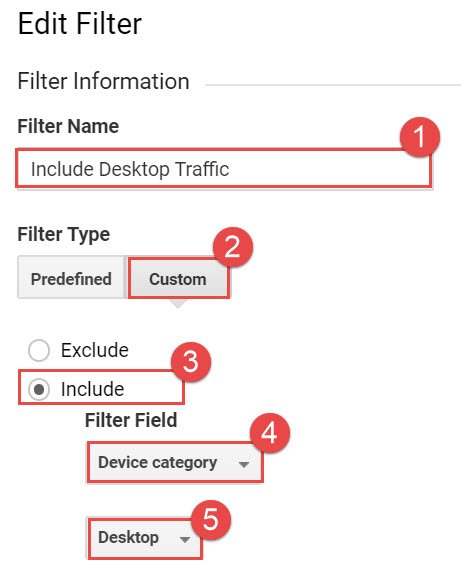
Task: Click the Include option label text
Action: [93, 389]
